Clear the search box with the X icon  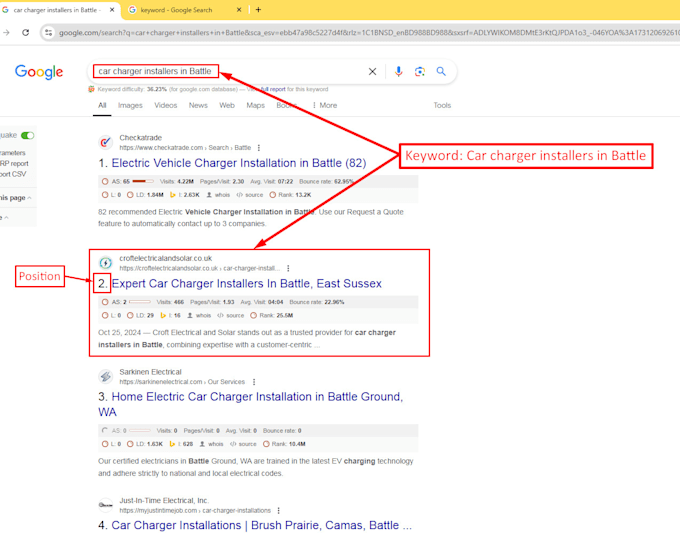[x=372, y=72]
